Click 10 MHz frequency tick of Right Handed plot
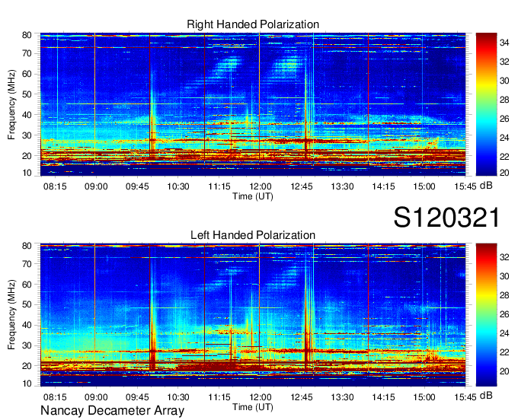This screenshot has width=518, height=420. (x=27, y=173)
